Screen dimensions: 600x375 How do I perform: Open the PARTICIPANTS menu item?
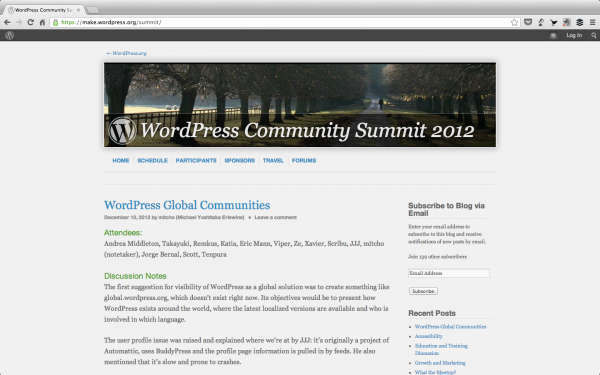tap(196, 161)
